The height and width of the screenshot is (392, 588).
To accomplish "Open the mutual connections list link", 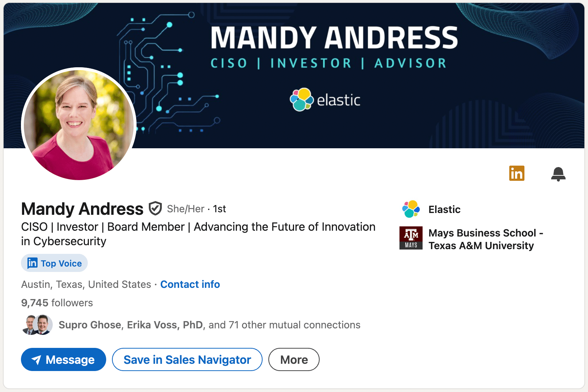I will coord(209,325).
